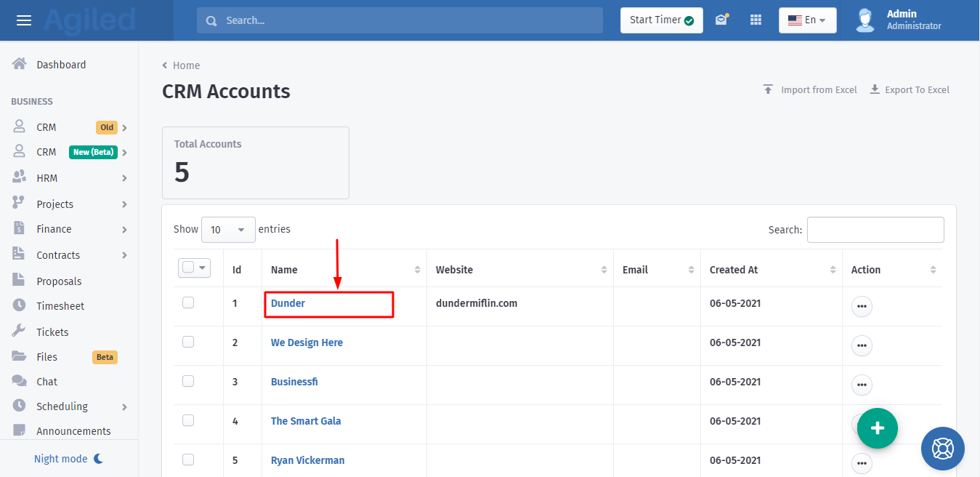
Task: Select checkbox for Ryan Vickerman row
Action: coord(188,460)
